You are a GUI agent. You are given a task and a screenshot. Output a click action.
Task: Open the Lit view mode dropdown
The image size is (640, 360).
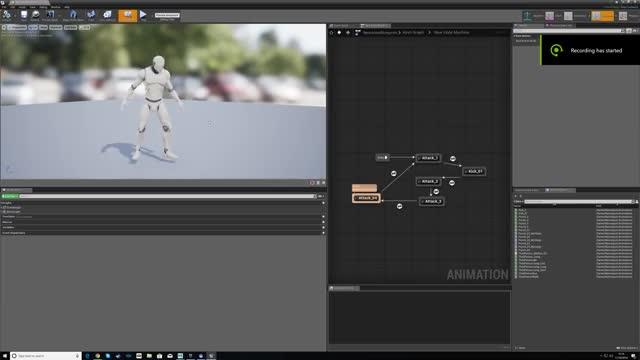33,27
